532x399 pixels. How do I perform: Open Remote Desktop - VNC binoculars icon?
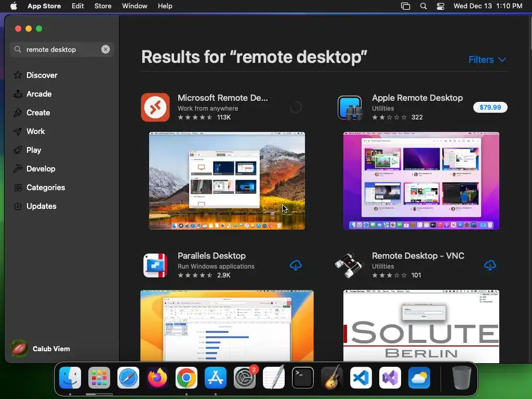point(350,264)
